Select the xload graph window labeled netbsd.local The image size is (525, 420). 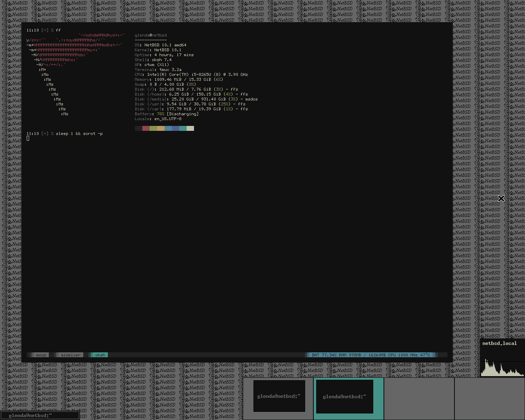click(x=502, y=358)
